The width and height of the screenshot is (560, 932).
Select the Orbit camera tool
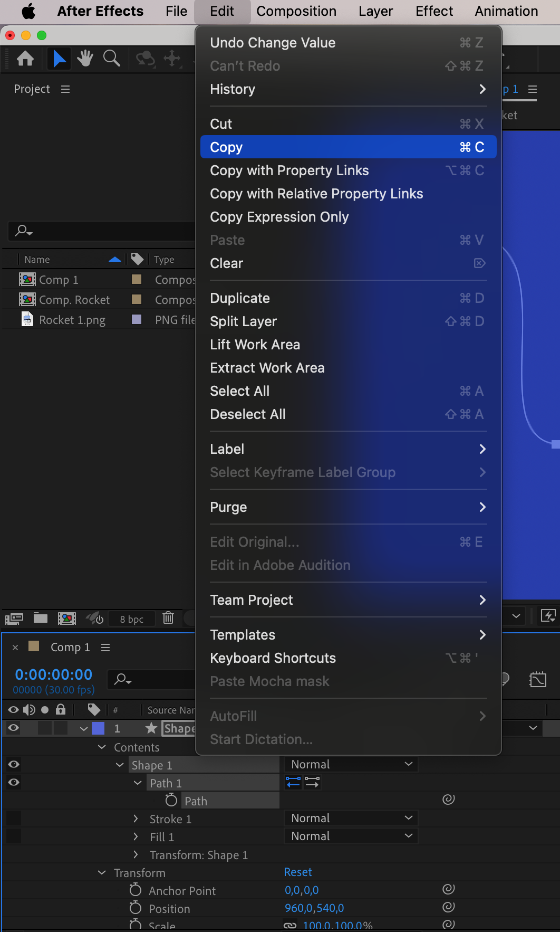click(x=146, y=58)
